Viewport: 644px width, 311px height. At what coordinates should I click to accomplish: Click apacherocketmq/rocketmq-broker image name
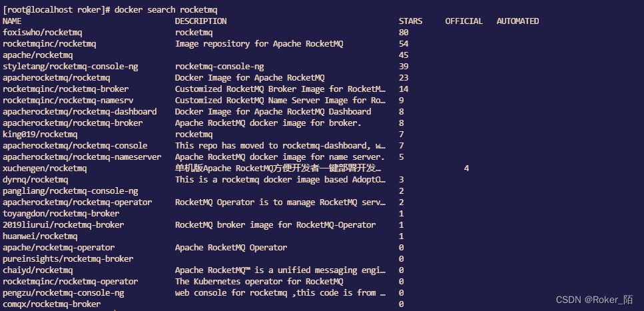tap(73, 123)
